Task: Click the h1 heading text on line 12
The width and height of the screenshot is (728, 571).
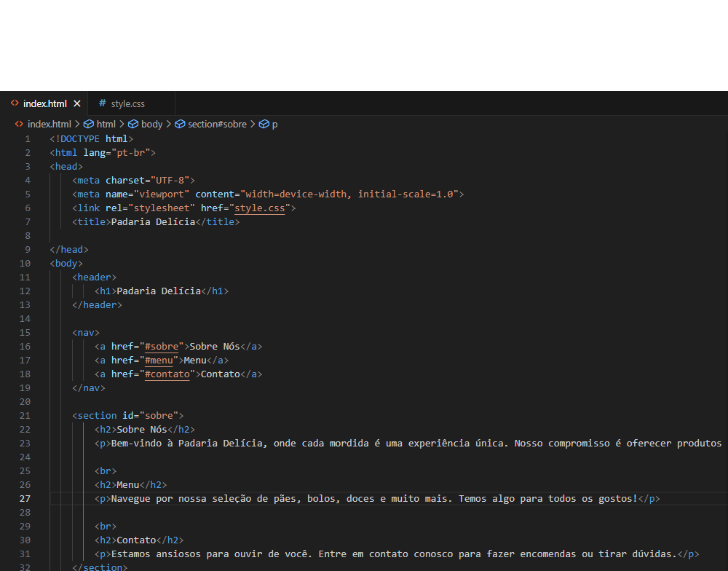Action: 159,291
